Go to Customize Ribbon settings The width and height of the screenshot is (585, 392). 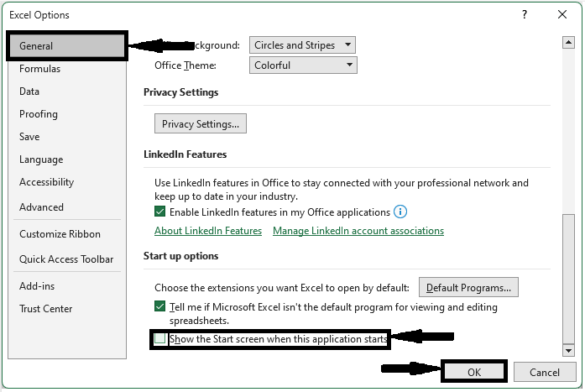[x=60, y=234]
